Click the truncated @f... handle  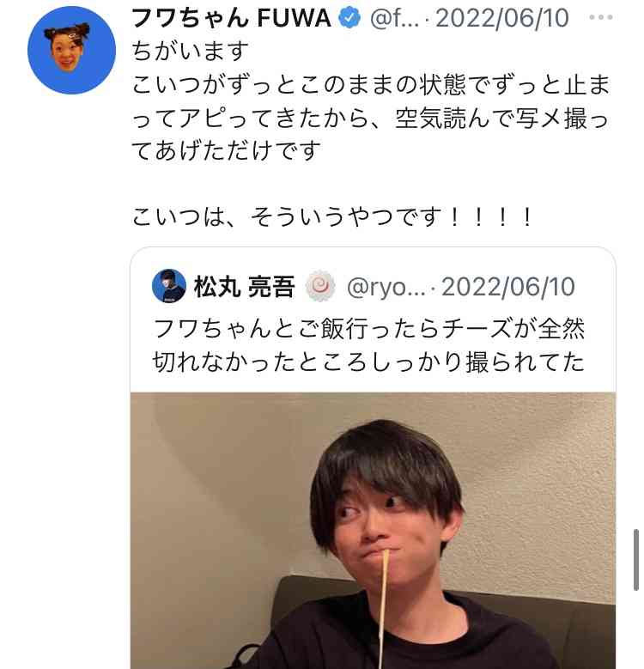pos(394,18)
